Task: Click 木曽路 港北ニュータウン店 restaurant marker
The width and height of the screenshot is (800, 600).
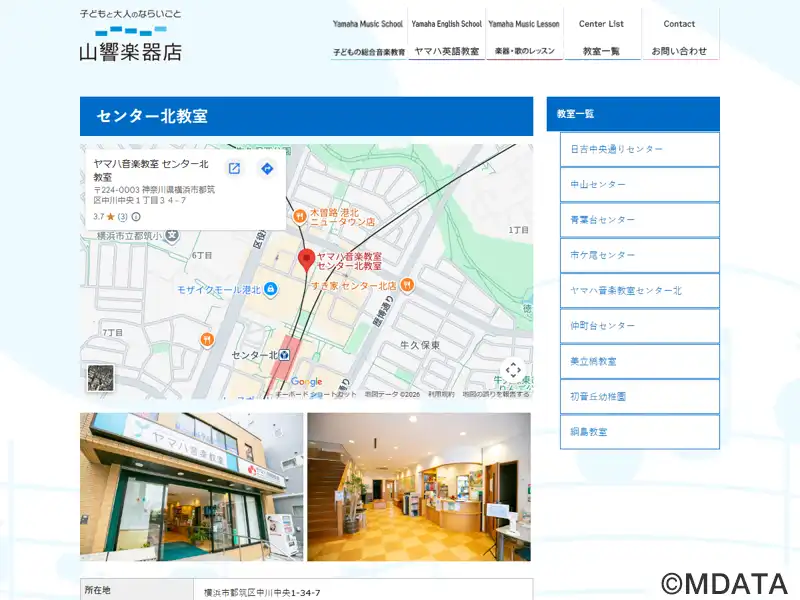Action: pyautogui.click(x=300, y=217)
